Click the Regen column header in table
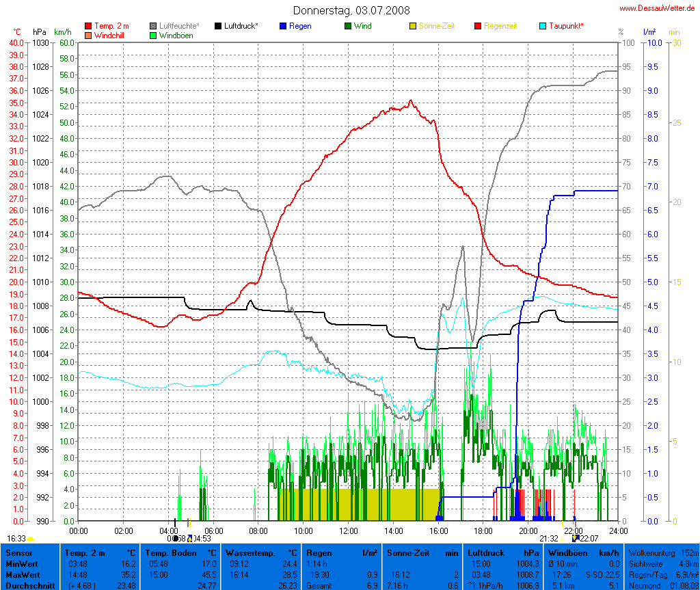 (319, 552)
